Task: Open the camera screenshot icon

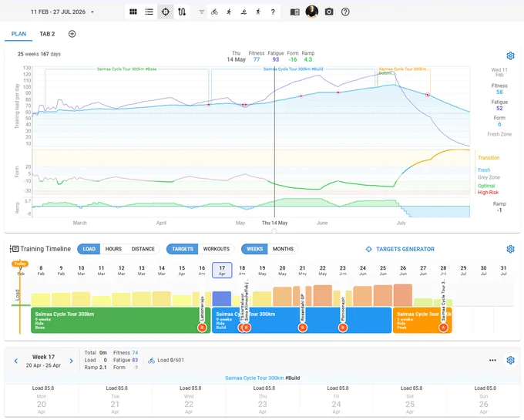Action: (329, 12)
